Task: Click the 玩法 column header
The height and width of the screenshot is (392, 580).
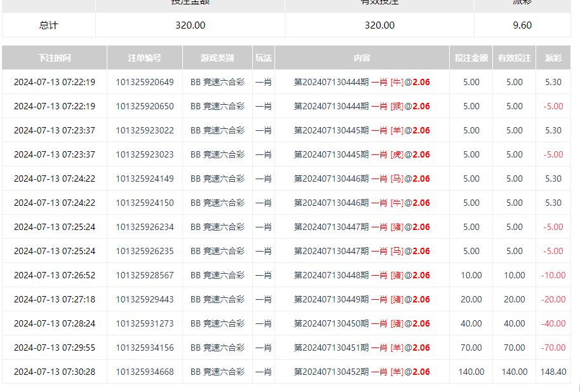Action: pyautogui.click(x=264, y=58)
